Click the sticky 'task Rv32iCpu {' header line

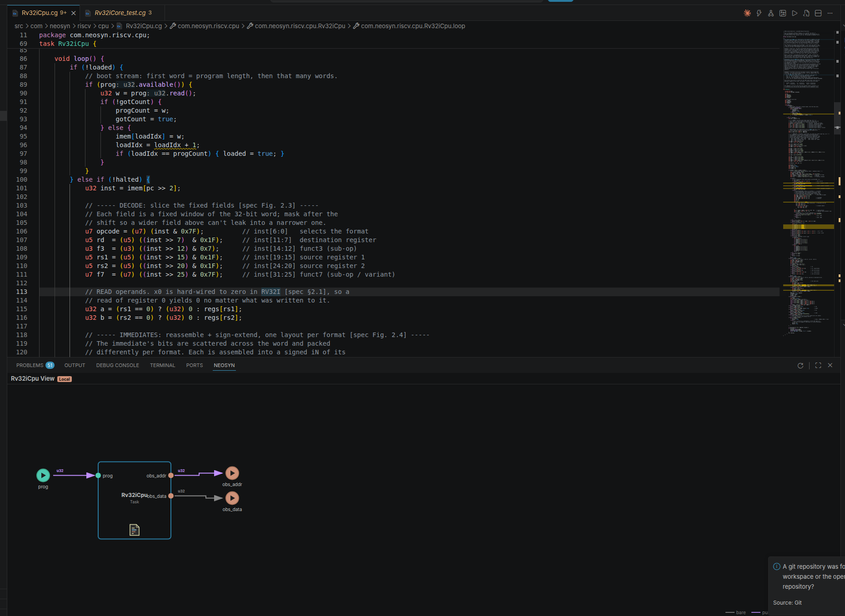(68, 44)
